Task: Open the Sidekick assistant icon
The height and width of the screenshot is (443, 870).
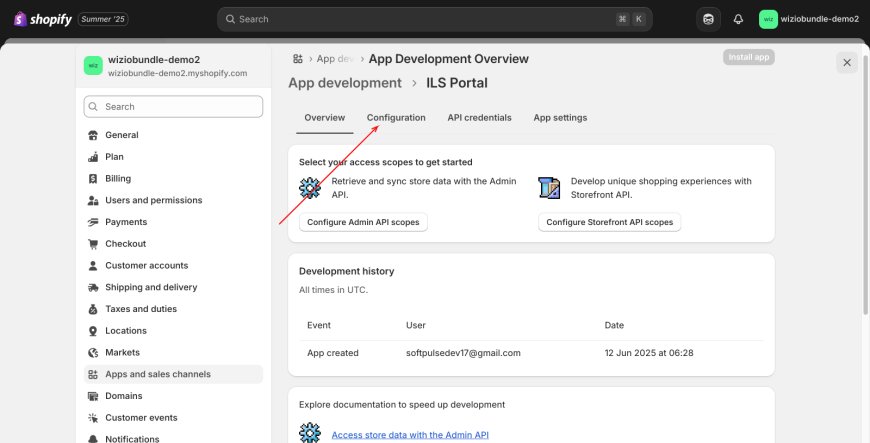Action: [708, 19]
